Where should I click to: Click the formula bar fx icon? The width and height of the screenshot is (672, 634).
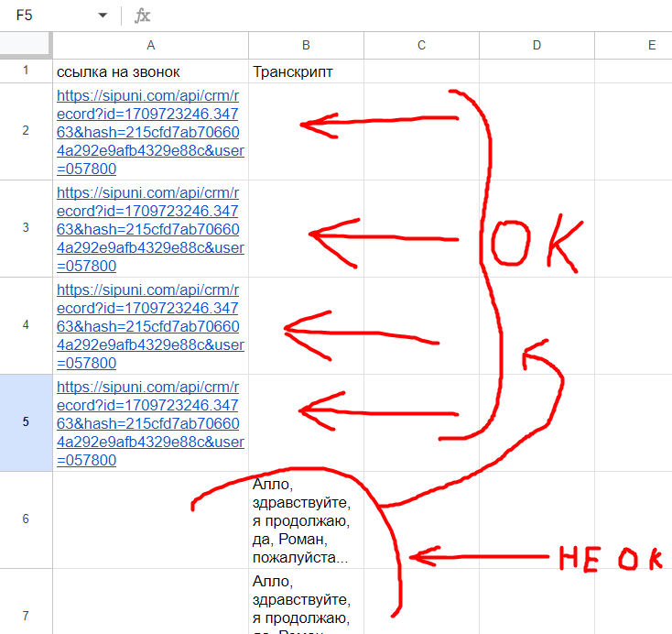[x=142, y=16]
